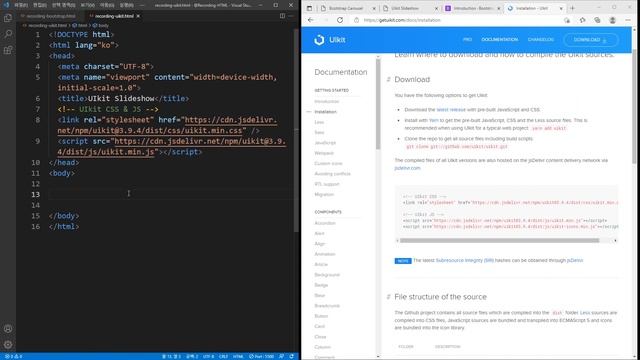The width and height of the screenshot is (640, 360).
Task: Open RTL support in docs sidebar
Action: pyautogui.click(x=327, y=184)
